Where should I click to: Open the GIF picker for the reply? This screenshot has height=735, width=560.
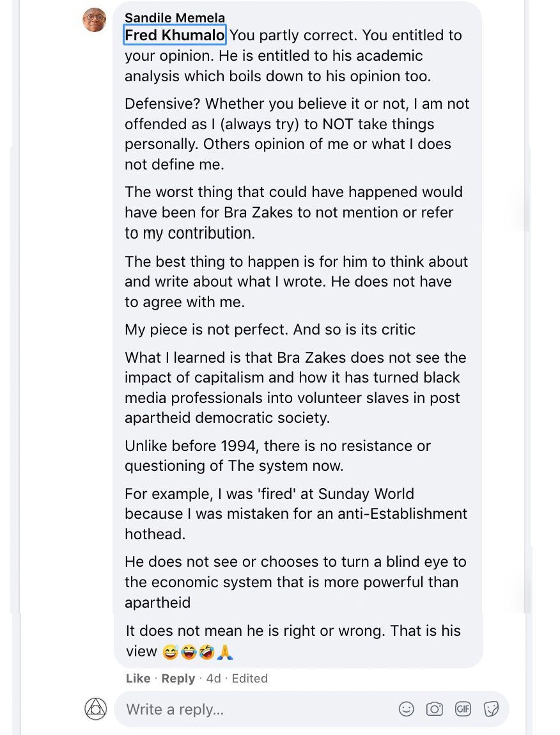463,709
